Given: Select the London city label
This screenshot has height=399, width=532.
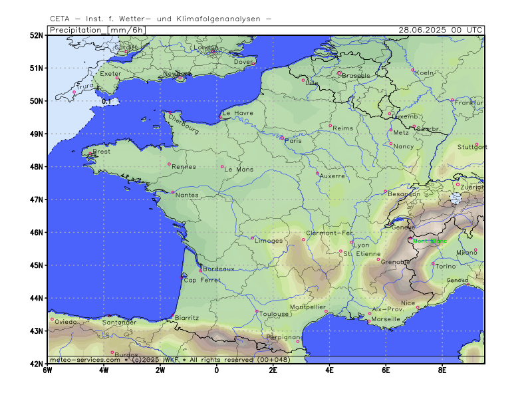Looking at the screenshot, I should (205, 47).
